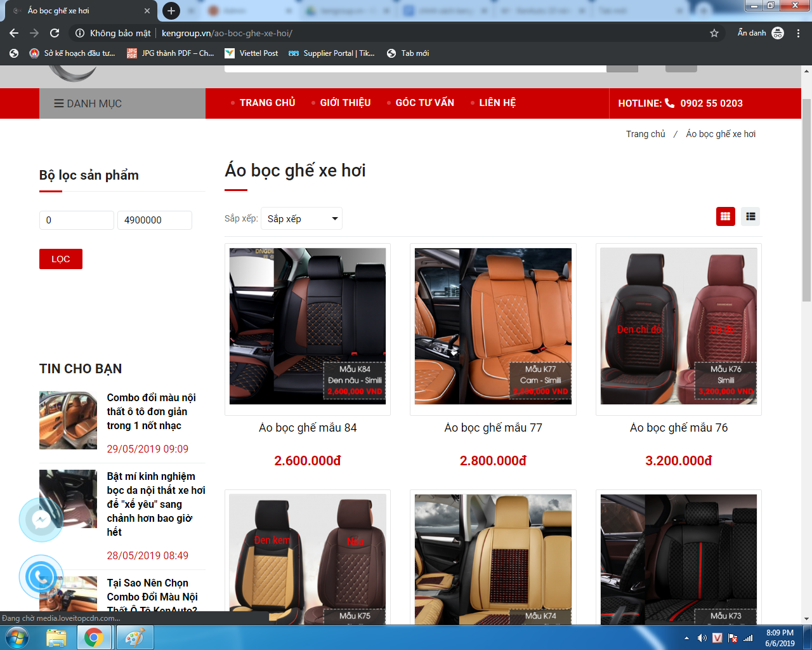The width and height of the screenshot is (812, 650).
Task: Open a new browser tab
Action: click(171, 11)
